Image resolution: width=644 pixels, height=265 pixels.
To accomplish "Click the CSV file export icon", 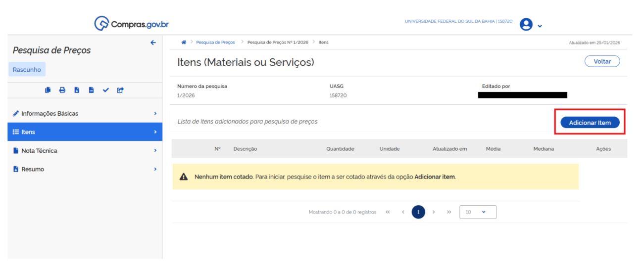I will coord(91,90).
